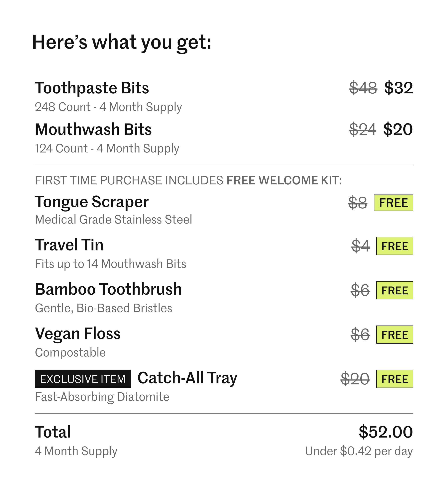This screenshot has height=492, width=448.
Task: Click the 'Under $0.42 per day' note
Action: click(x=359, y=451)
